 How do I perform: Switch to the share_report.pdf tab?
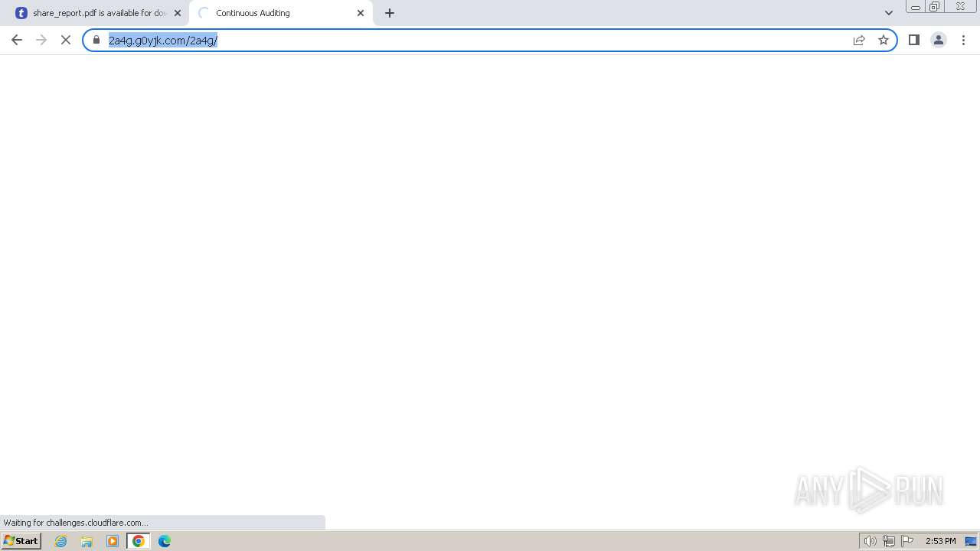98,13
